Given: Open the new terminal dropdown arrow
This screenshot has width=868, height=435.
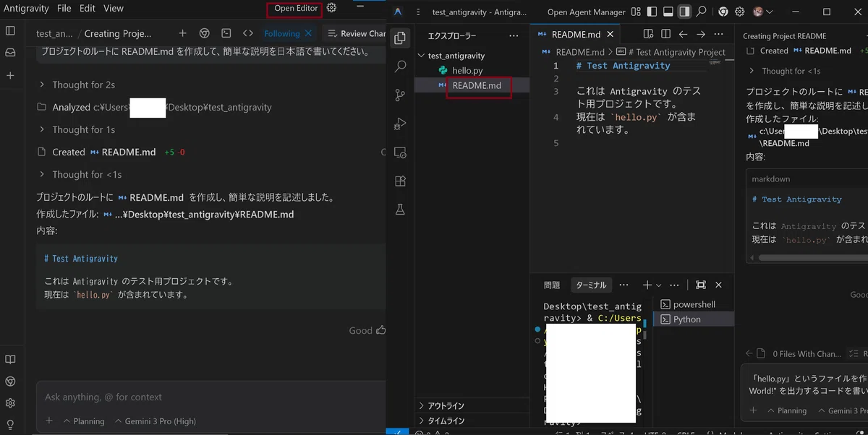Looking at the screenshot, I should [x=659, y=285].
